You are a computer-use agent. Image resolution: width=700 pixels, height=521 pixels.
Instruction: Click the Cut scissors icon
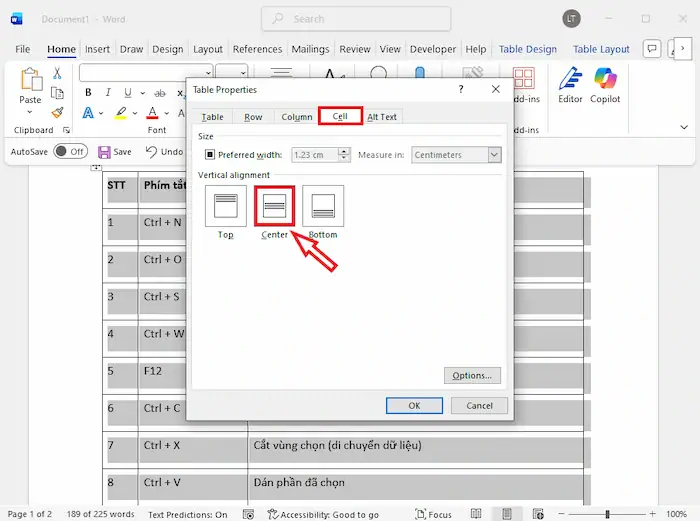pyautogui.click(x=58, y=73)
